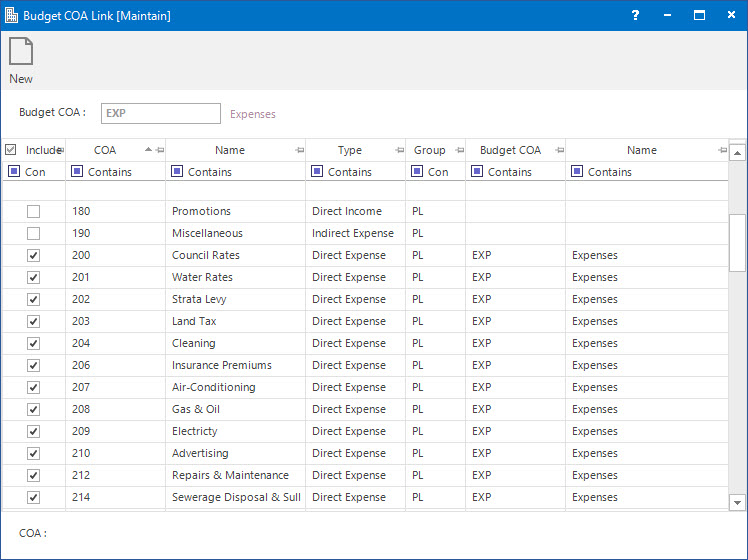748x560 pixels.
Task: Toggle the Include select-all header checkbox
Action: tap(11, 150)
